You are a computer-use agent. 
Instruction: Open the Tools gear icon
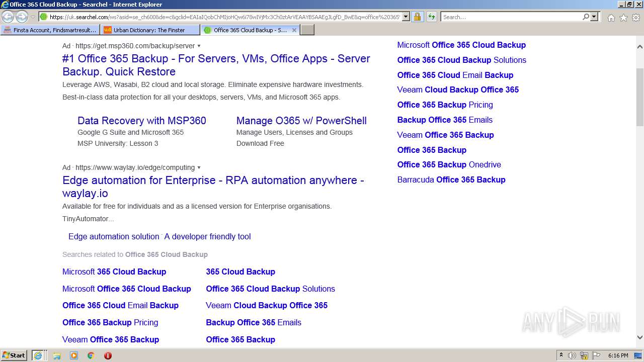[636, 18]
